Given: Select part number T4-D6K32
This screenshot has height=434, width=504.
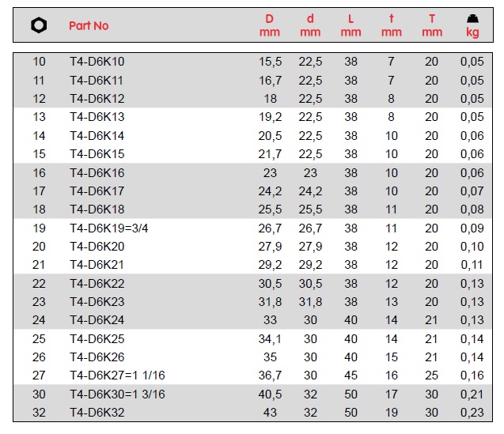Looking at the screenshot, I should point(97,412).
